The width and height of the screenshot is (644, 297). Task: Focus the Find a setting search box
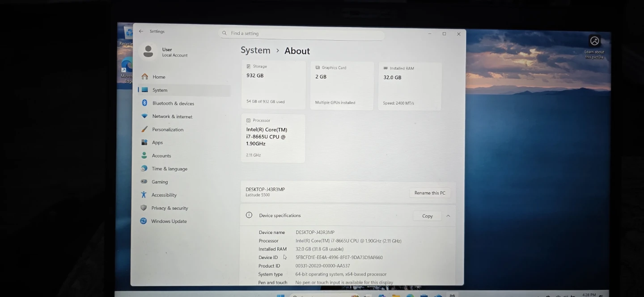301,33
